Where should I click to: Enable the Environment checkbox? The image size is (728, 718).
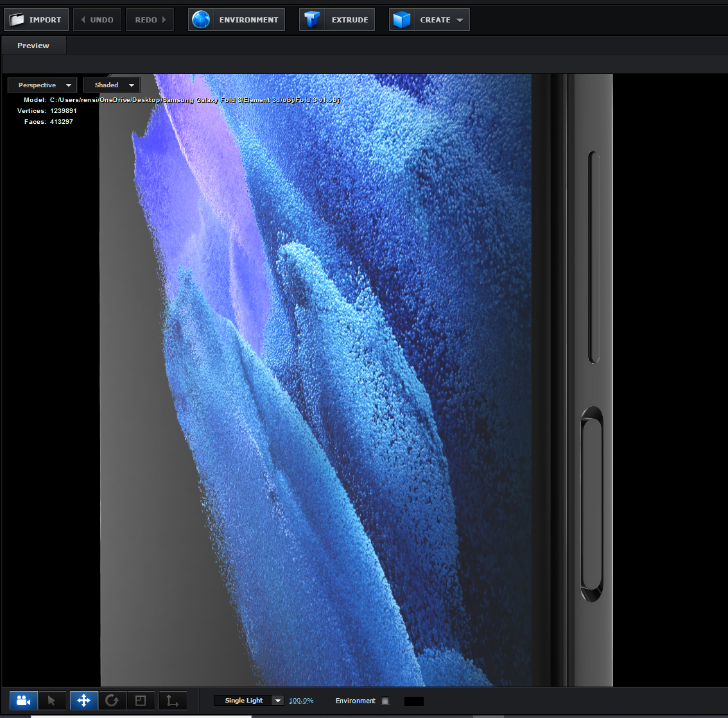click(x=385, y=701)
